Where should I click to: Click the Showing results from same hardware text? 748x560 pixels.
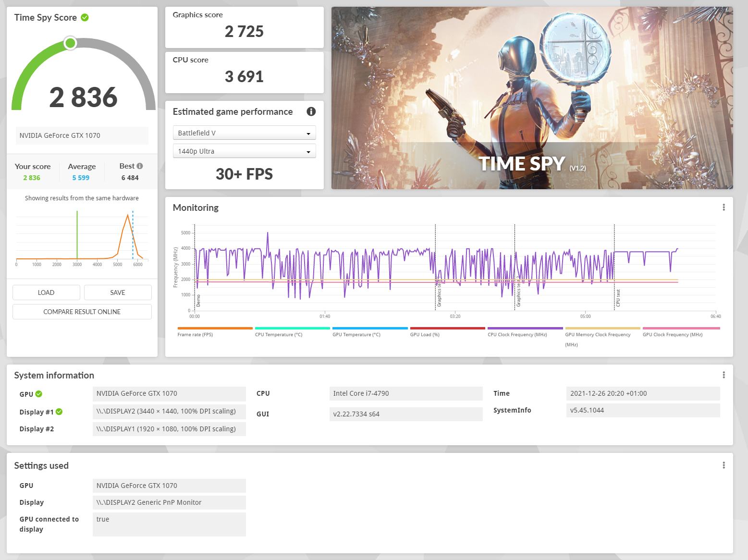tap(82, 198)
